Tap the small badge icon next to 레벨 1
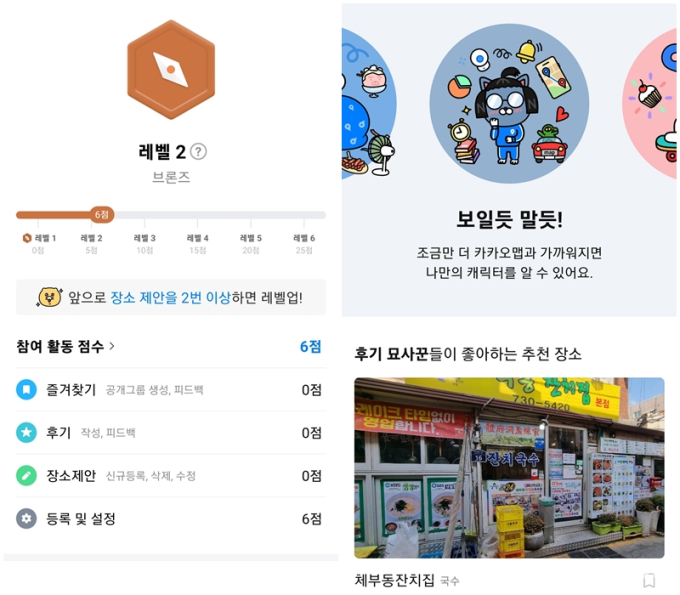The image size is (680, 595). pyautogui.click(x=27, y=238)
